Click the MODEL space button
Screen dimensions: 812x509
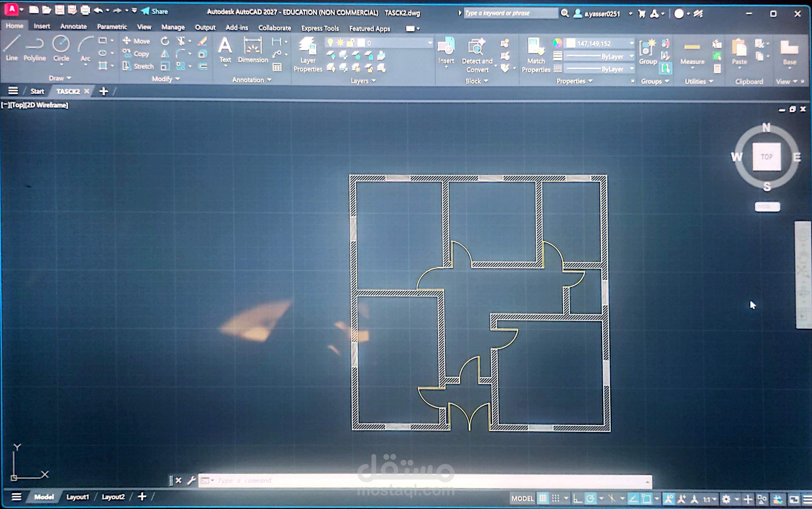pos(522,498)
